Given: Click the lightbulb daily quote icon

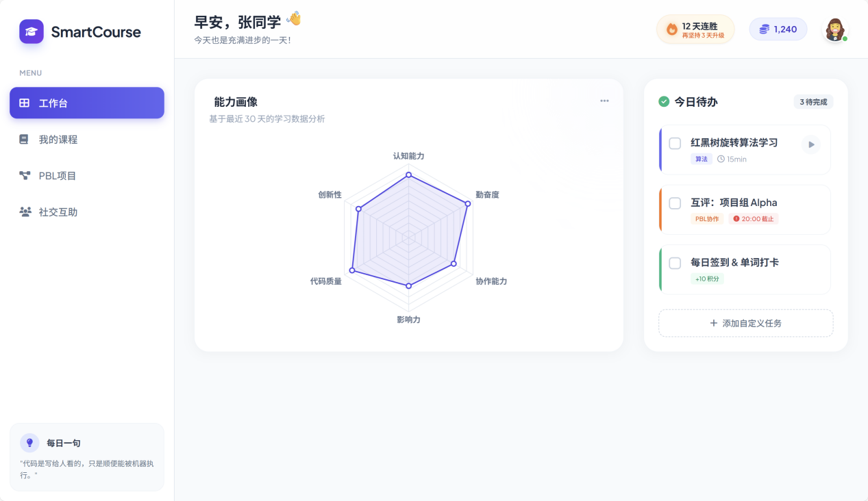Looking at the screenshot, I should [x=29, y=443].
